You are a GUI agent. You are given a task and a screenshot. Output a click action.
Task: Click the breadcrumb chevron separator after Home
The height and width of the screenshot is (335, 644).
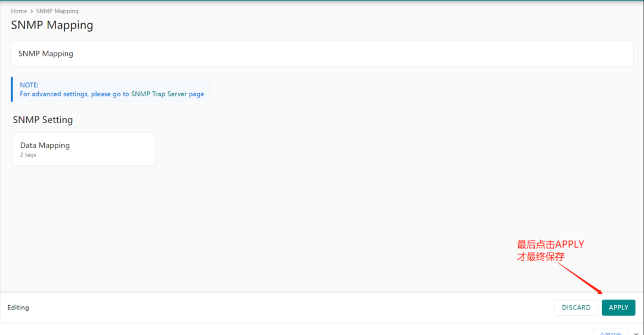pyautogui.click(x=32, y=11)
